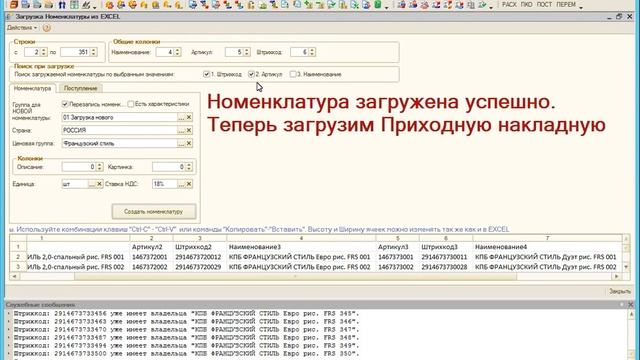Toggle the Перезапись номенк... checkbox
The height and width of the screenshot is (360, 640).
point(65,104)
